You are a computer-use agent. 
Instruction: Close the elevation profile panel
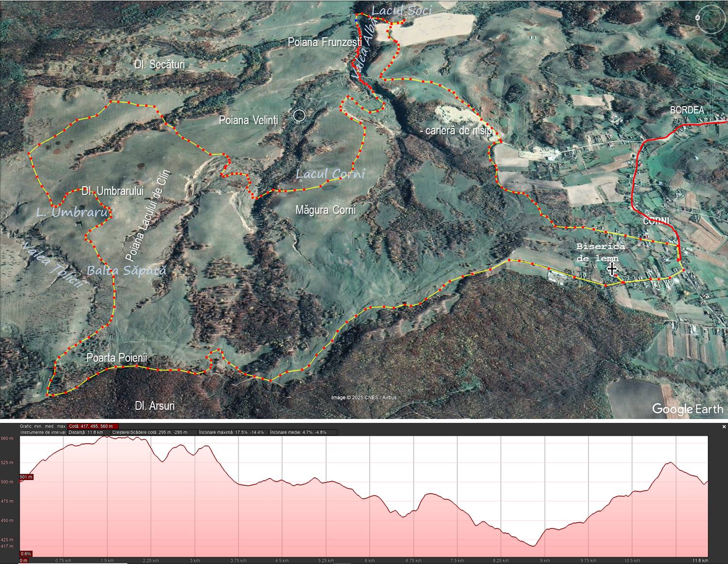coord(724,427)
